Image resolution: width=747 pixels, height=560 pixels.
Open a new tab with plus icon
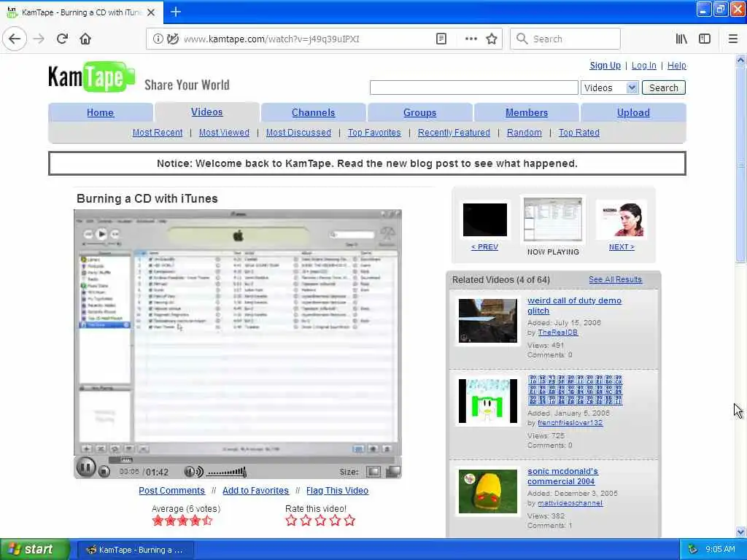pyautogui.click(x=176, y=12)
